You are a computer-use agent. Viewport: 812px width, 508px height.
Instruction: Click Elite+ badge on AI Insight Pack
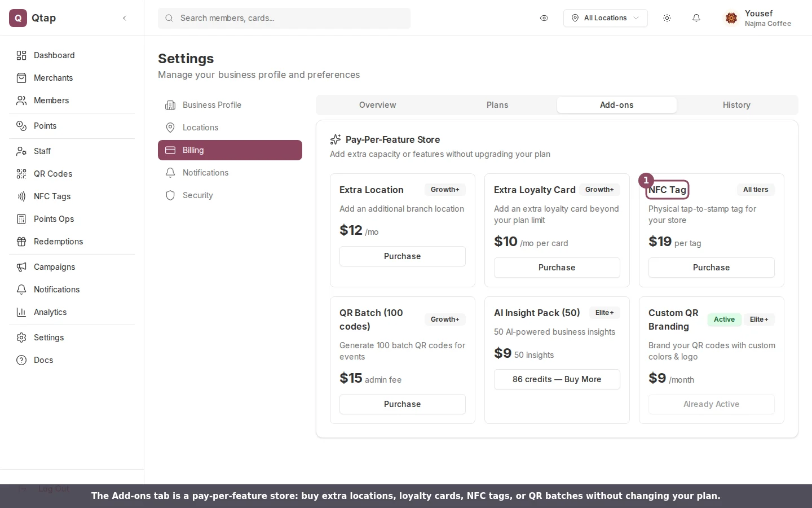(604, 313)
